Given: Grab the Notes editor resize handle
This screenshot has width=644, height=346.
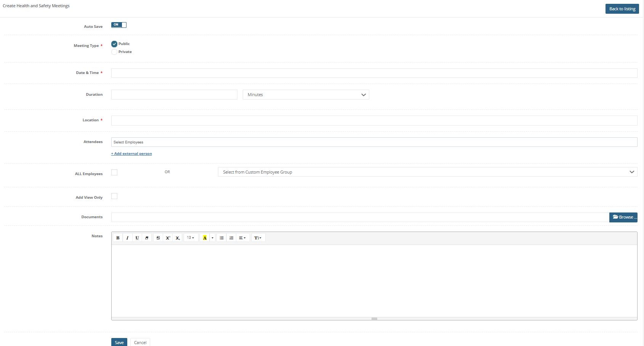Looking at the screenshot, I should [374, 319].
